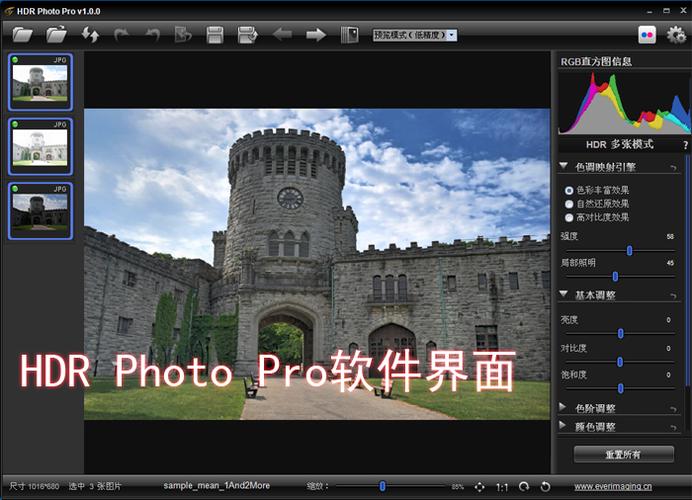Click the HDR mode help question mark

click(685, 145)
